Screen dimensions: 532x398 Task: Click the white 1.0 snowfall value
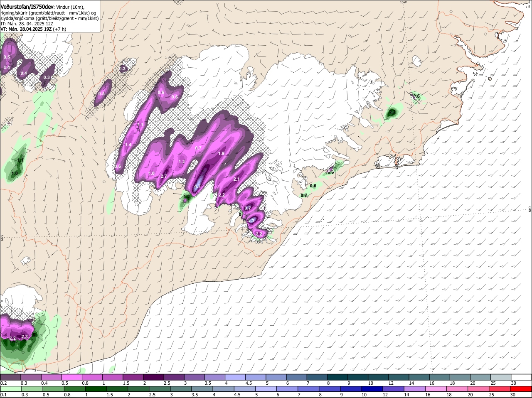coord(151,174)
